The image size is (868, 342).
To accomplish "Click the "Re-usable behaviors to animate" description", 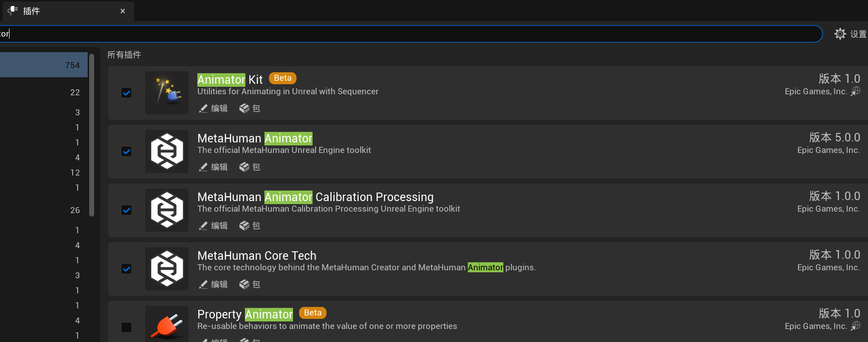I will pos(327,326).
